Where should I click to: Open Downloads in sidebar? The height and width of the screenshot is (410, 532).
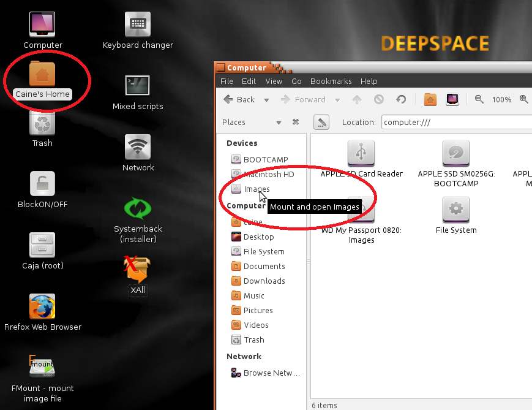point(258,281)
